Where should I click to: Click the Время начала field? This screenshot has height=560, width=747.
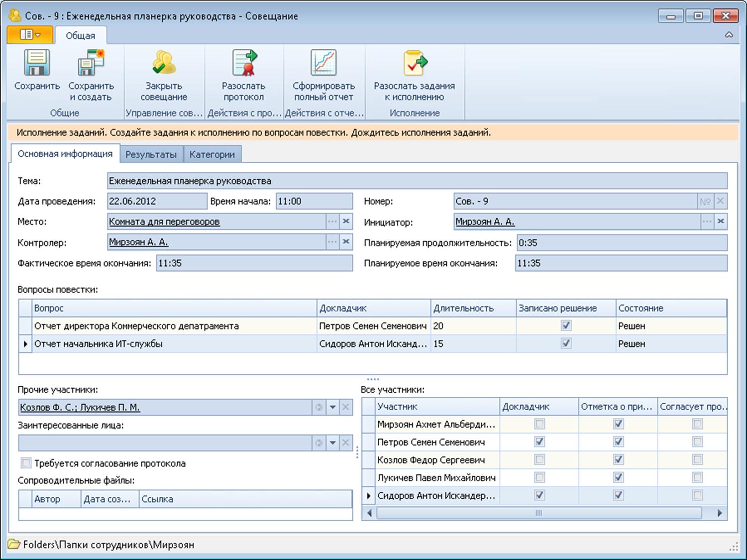tap(314, 201)
